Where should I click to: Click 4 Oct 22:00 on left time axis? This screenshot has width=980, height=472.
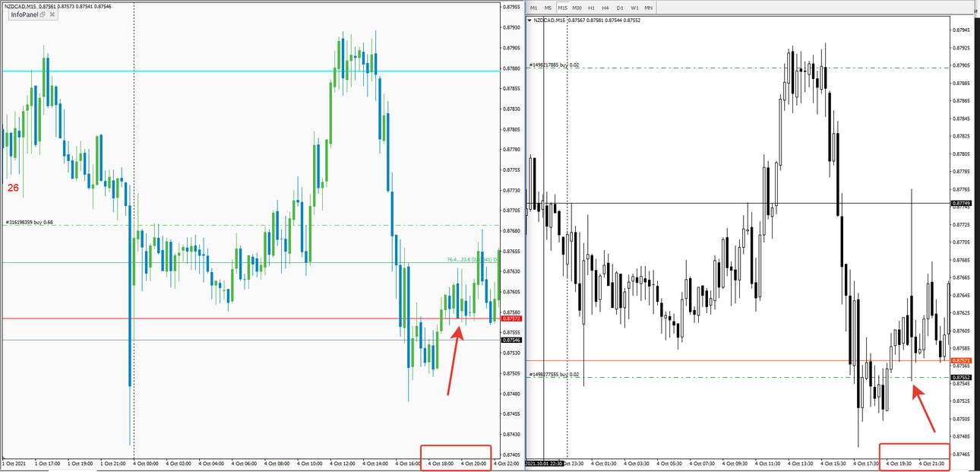click(x=507, y=462)
